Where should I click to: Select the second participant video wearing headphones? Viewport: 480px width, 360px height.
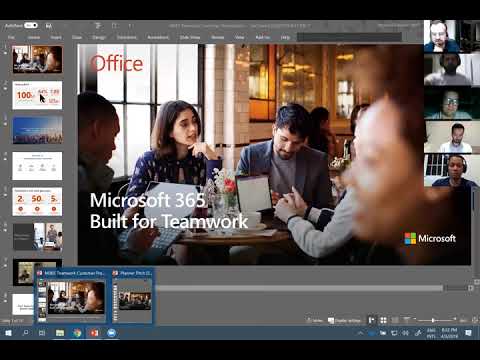(x=452, y=70)
